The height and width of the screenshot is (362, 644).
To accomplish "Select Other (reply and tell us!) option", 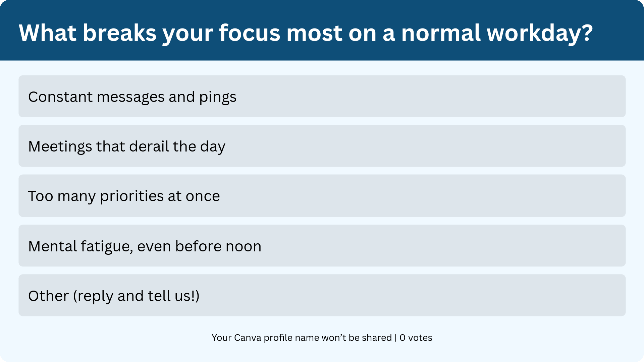I will tap(322, 295).
